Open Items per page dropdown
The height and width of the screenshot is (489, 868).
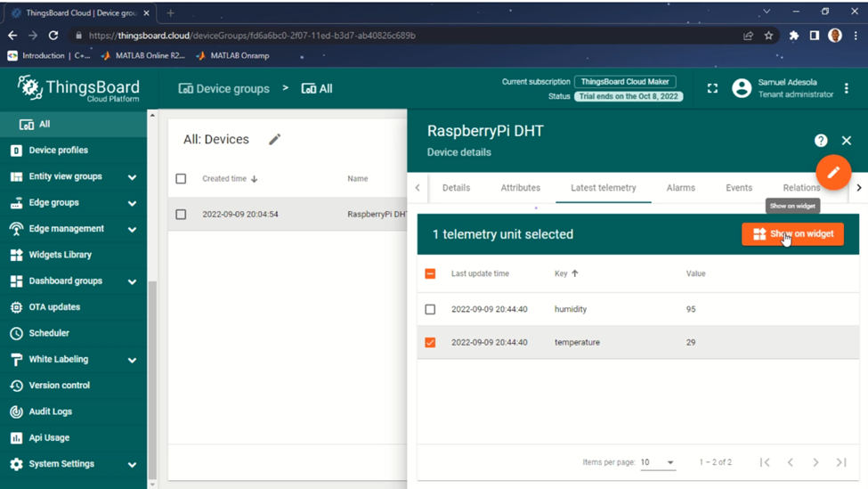pos(658,462)
